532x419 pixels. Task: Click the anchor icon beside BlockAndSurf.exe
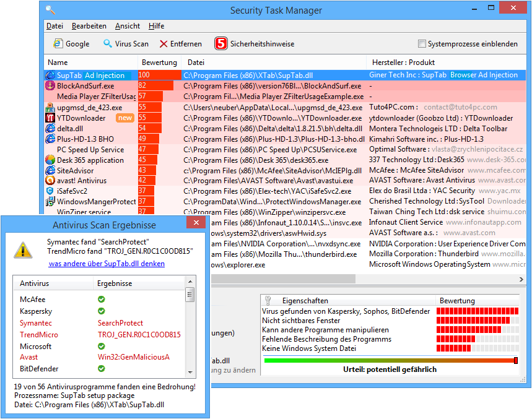pos(50,85)
